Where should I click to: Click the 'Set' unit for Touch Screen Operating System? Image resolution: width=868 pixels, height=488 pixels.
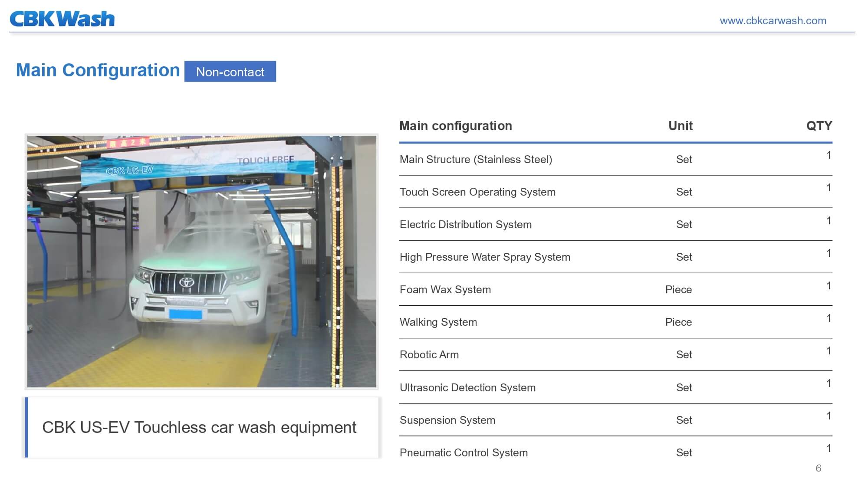684,192
